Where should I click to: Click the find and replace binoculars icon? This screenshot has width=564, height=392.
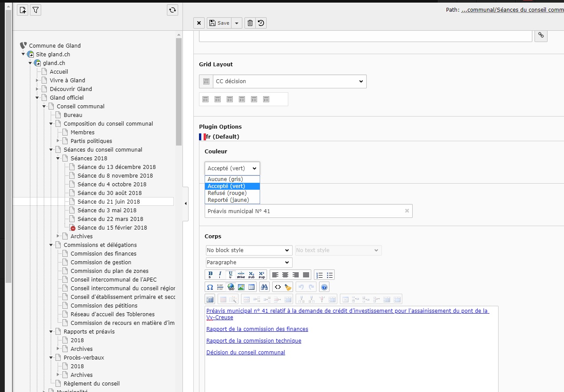tap(264, 287)
